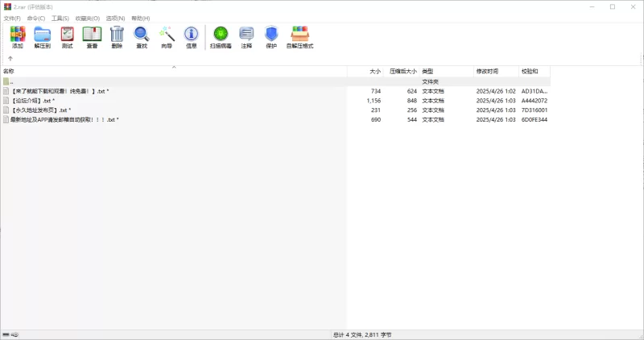
Task: Click the 自解压格式 (SFX) icon
Action: (x=300, y=36)
